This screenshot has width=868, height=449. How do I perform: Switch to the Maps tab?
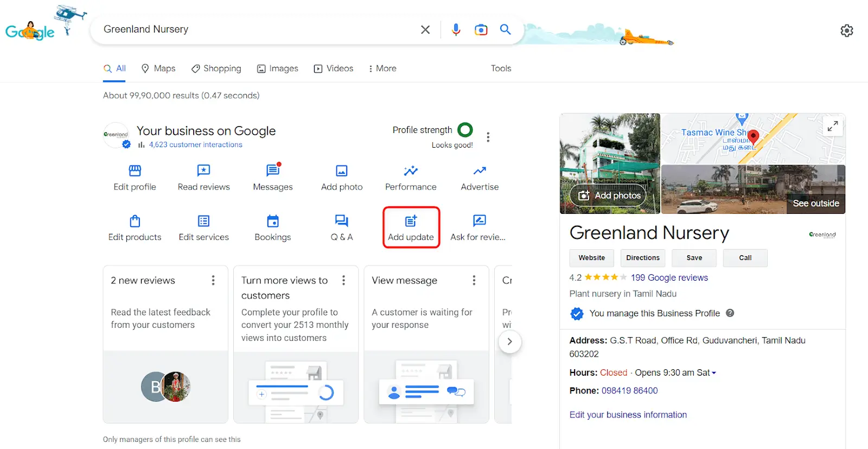(x=158, y=68)
